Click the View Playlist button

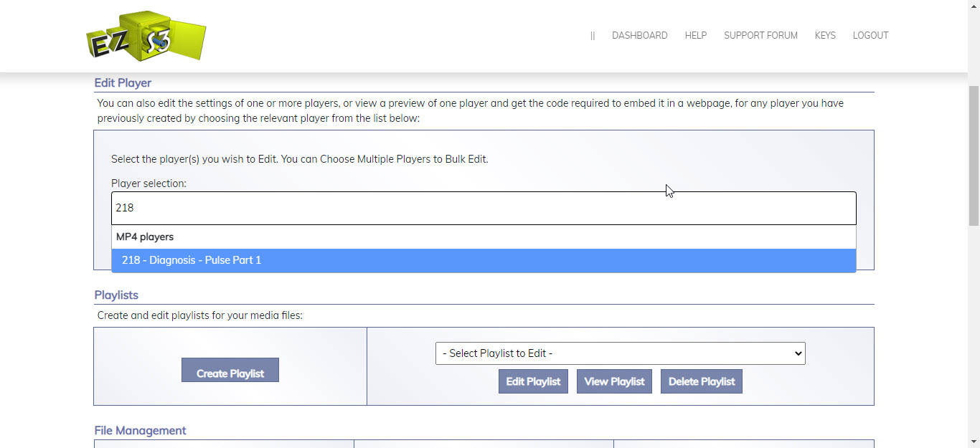pyautogui.click(x=614, y=381)
